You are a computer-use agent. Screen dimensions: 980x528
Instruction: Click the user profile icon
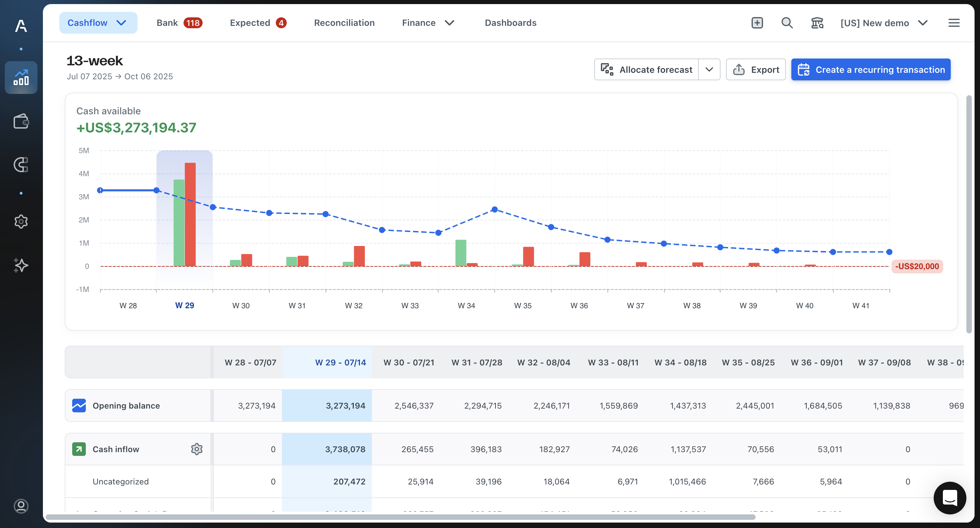click(21, 506)
